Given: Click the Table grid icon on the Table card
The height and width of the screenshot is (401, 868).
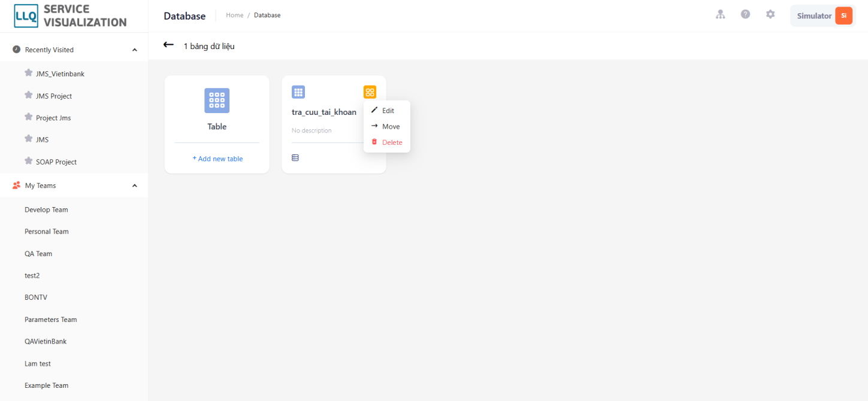Looking at the screenshot, I should pos(217,101).
